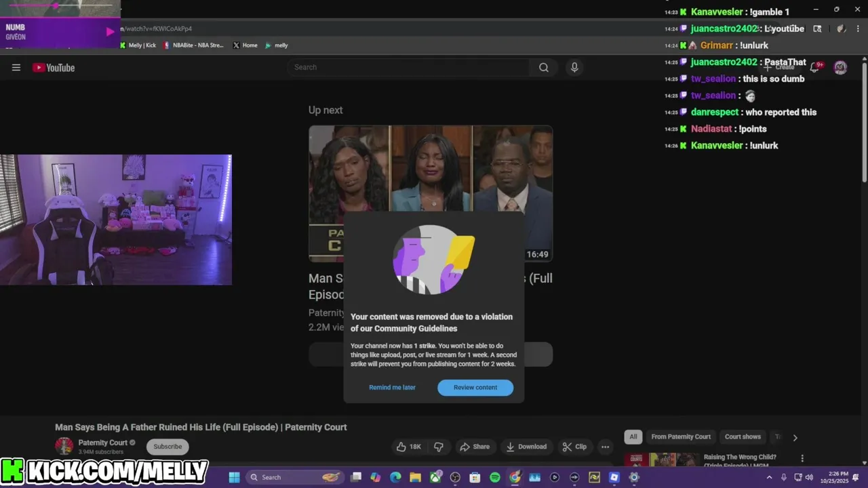Click the browser address bar URL

tap(156, 28)
